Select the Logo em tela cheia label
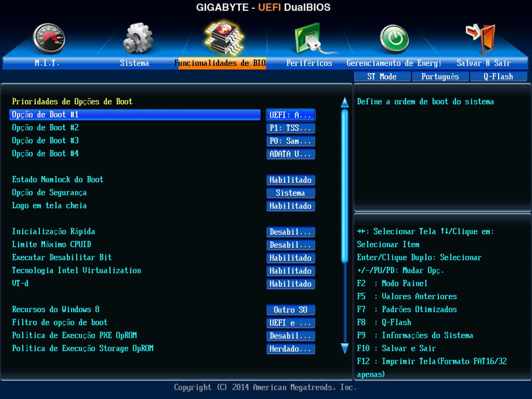This screenshot has height=399, width=532. click(49, 206)
